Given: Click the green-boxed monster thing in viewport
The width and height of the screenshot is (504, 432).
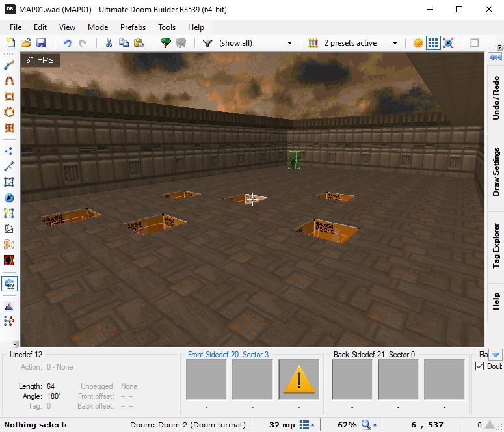Looking at the screenshot, I should pos(294,159).
